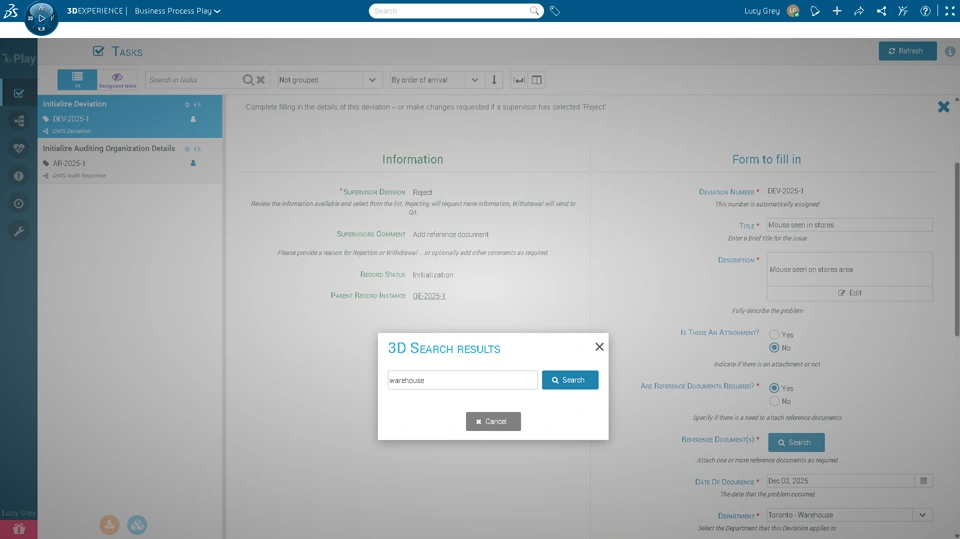The height and width of the screenshot is (539, 960).
Task: Click the AR-2025-1 tag text
Action: [x=69, y=164]
